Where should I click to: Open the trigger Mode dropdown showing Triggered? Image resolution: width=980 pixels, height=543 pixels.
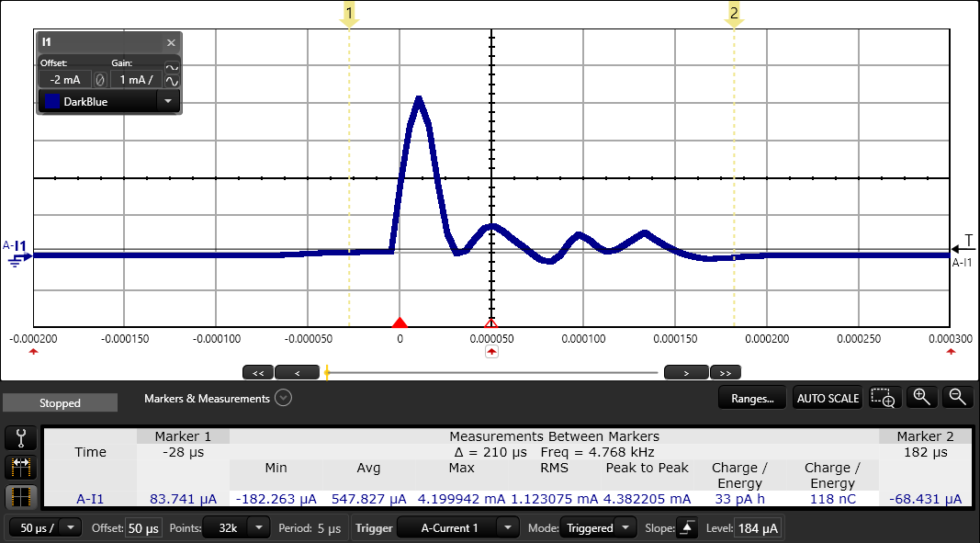tap(598, 528)
